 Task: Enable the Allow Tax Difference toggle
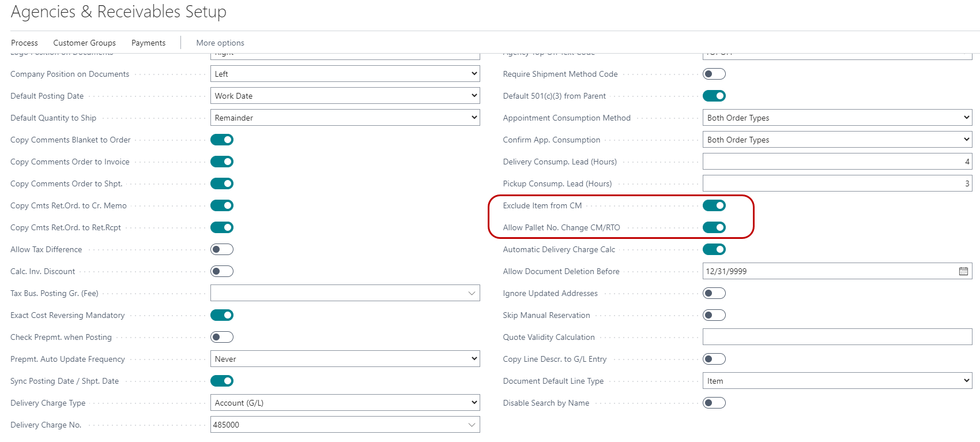pos(222,249)
